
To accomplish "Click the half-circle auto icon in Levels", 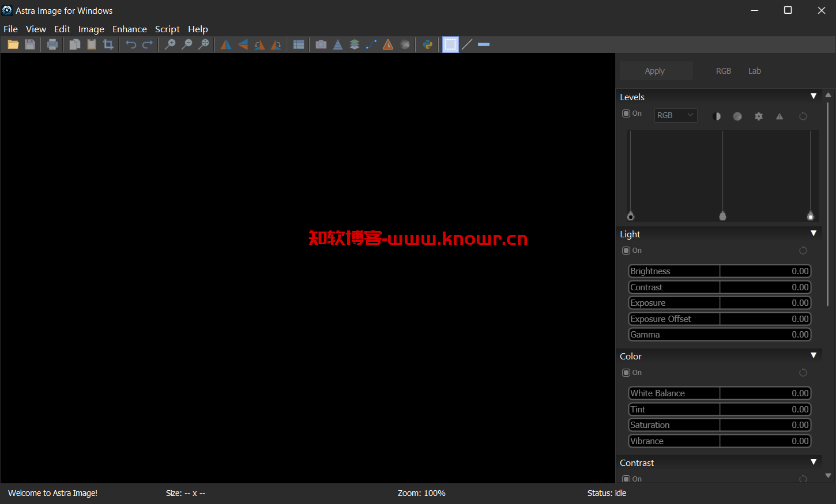I will (717, 116).
